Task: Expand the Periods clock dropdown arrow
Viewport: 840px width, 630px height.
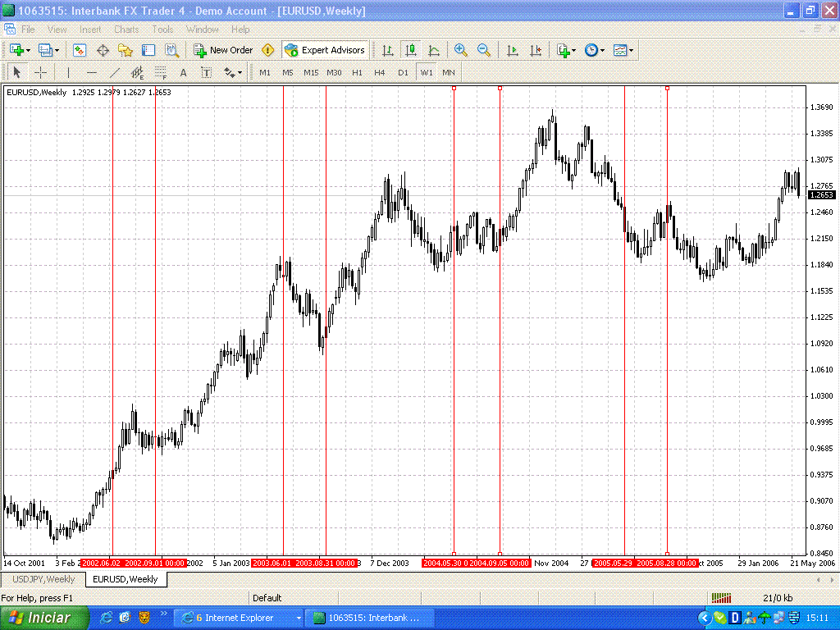Action: click(603, 50)
